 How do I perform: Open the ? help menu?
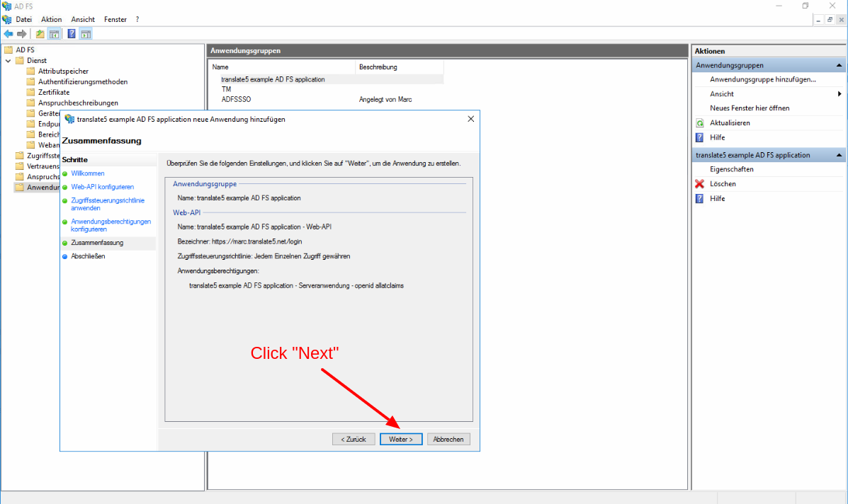(137, 19)
